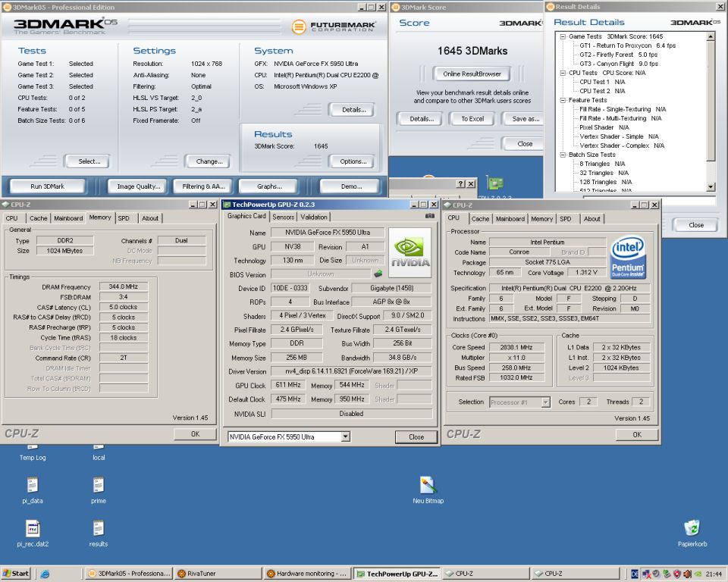Click the TechPowerUp GPU-Z taskbar button

tap(397, 574)
